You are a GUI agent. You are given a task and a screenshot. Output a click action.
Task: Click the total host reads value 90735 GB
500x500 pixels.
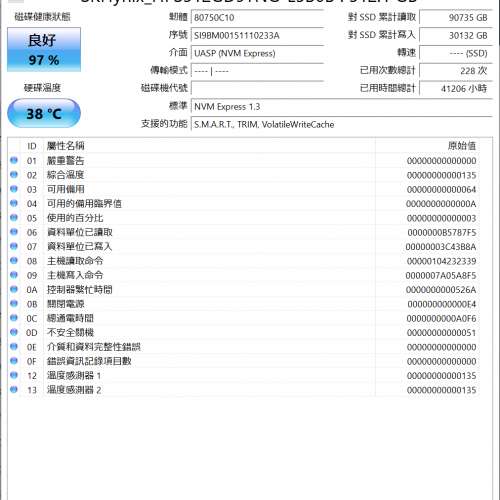456,17
